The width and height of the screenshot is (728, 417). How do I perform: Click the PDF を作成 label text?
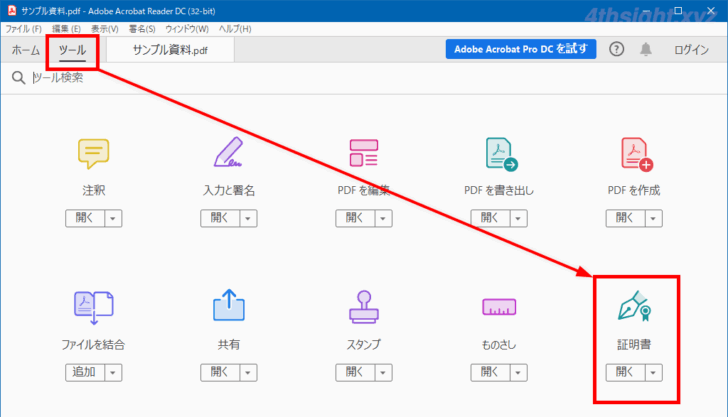(634, 190)
